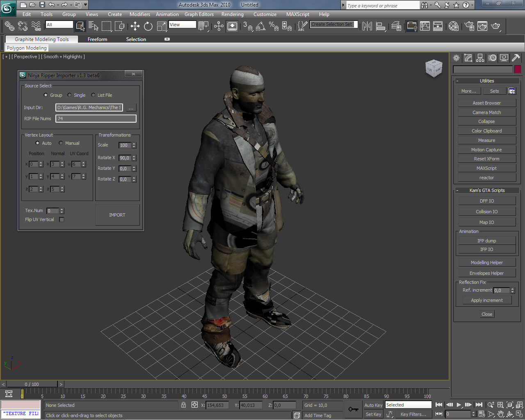525x420 pixels.
Task: Click the Apply increment button
Action: 487,300
